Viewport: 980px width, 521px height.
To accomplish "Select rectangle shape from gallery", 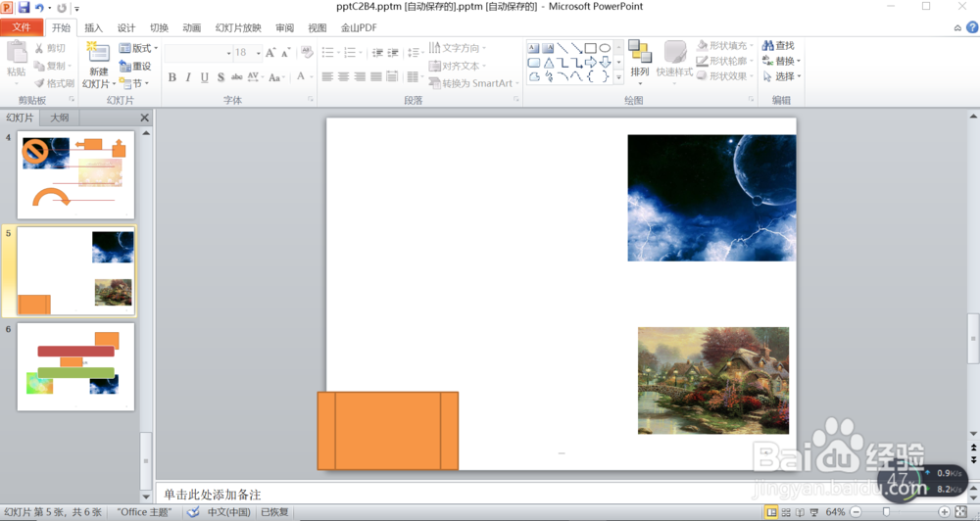I will (591, 48).
